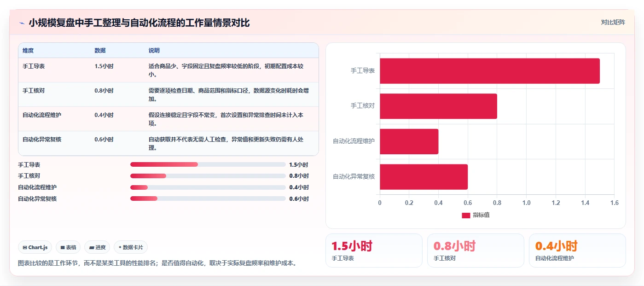This screenshot has height=286, width=644.
Task: Click the 维度 column header
Action: [x=28, y=51]
